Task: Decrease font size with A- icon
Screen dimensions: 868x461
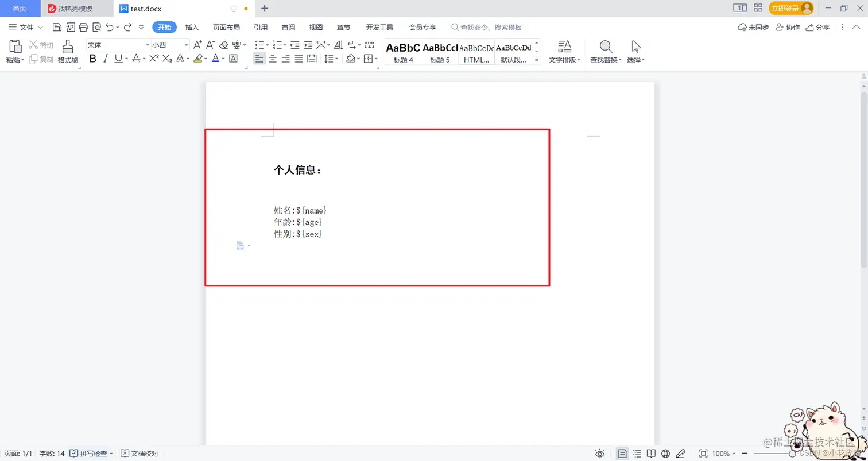Action: pyautogui.click(x=210, y=45)
